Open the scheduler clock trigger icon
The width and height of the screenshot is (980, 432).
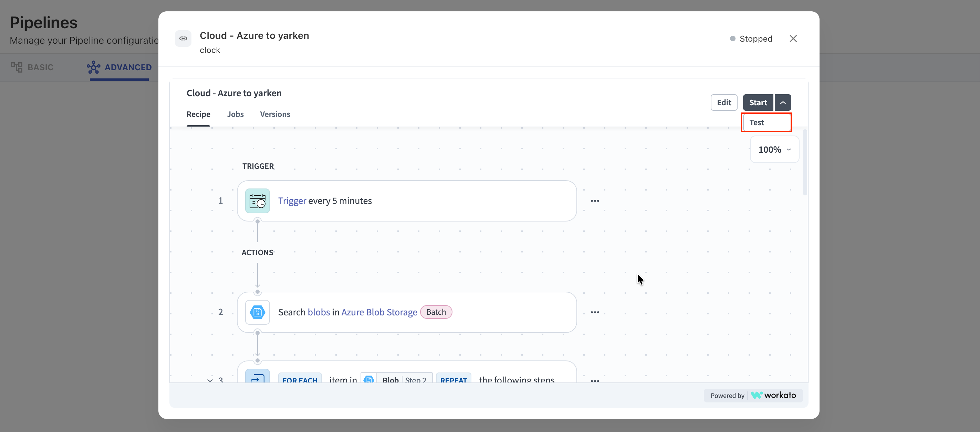258,201
